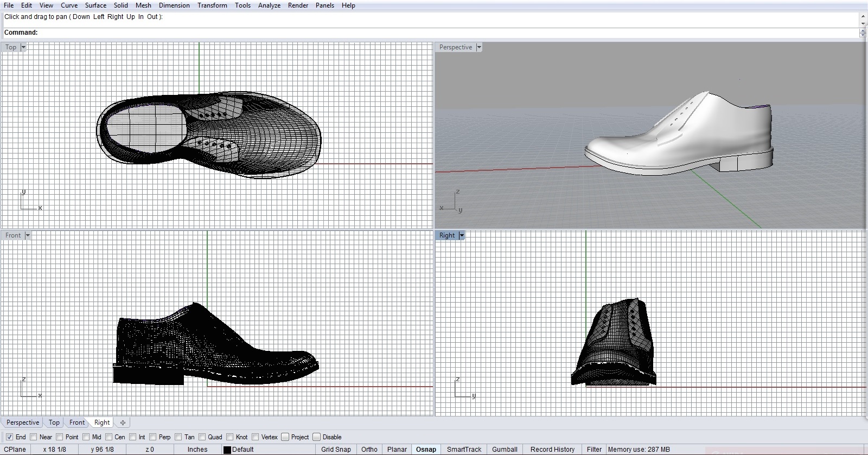Toggle Osnap in status bar
The height and width of the screenshot is (455, 868).
(426, 450)
